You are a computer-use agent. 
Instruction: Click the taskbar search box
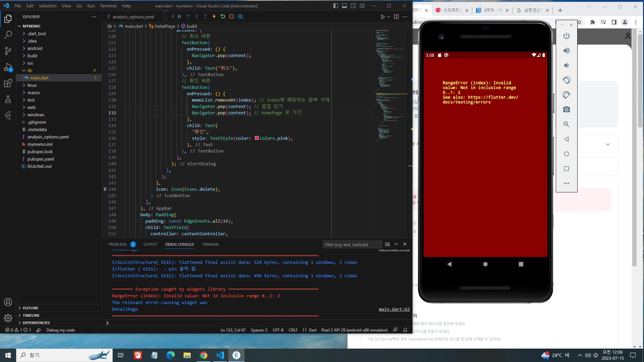pyautogui.click(x=64, y=355)
